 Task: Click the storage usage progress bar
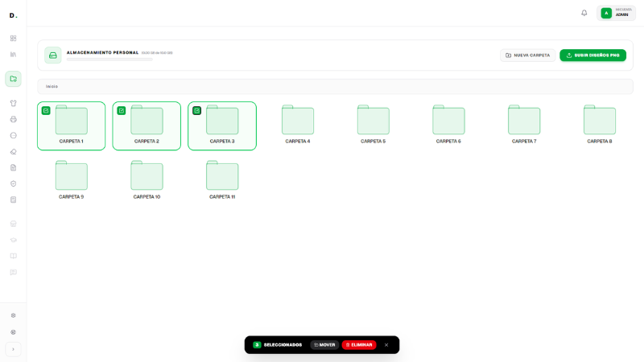pos(109,60)
